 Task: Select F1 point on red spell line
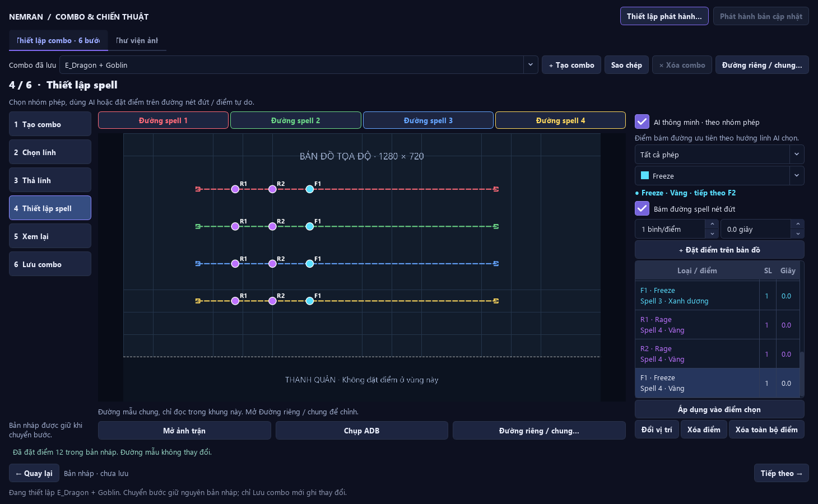[310, 189]
